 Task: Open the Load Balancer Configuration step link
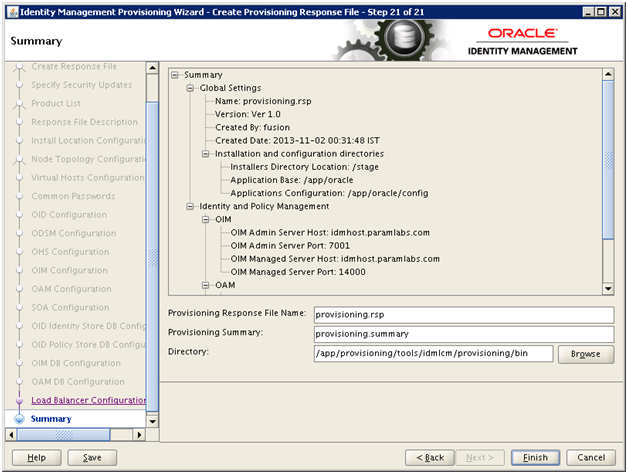point(89,400)
